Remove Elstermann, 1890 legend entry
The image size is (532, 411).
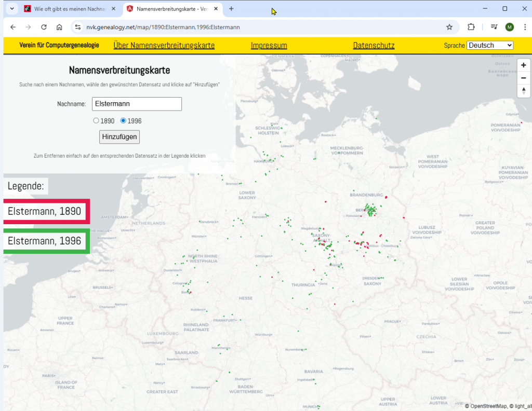tap(45, 211)
